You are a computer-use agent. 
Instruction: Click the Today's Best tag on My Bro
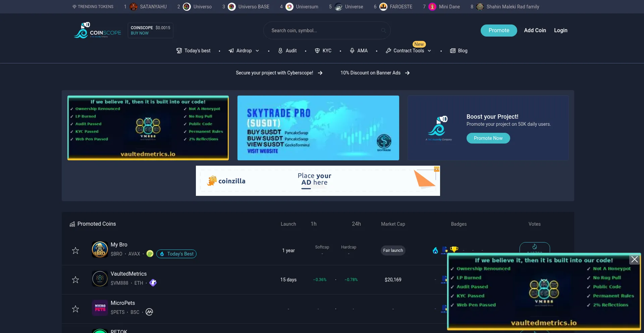[176, 254]
